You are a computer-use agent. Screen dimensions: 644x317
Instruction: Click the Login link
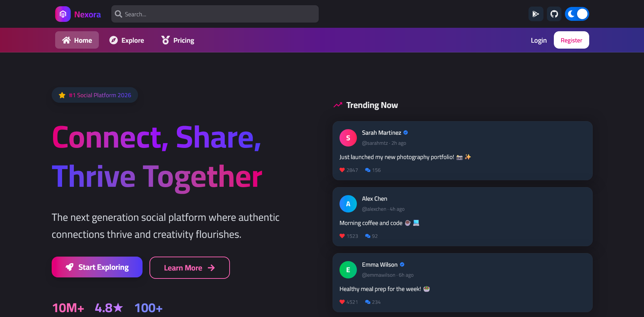click(539, 40)
